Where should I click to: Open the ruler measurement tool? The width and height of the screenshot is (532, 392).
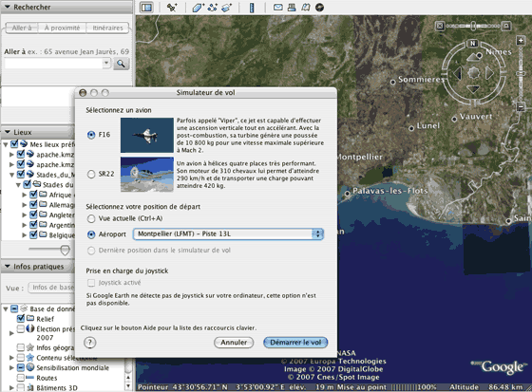pyautogui.click(x=252, y=8)
